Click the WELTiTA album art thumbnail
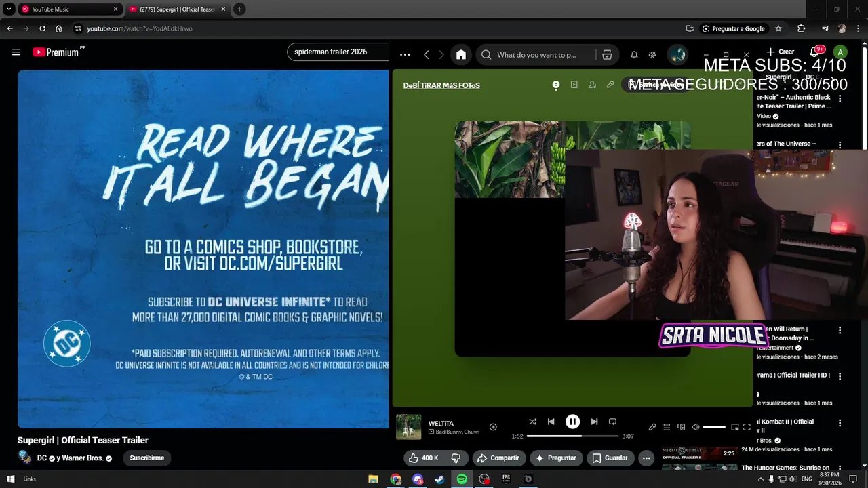Image resolution: width=868 pixels, height=488 pixels. point(408,427)
